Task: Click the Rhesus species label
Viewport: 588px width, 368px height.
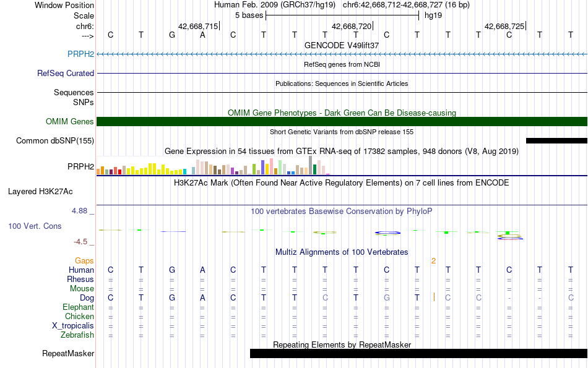Action: coord(80,280)
